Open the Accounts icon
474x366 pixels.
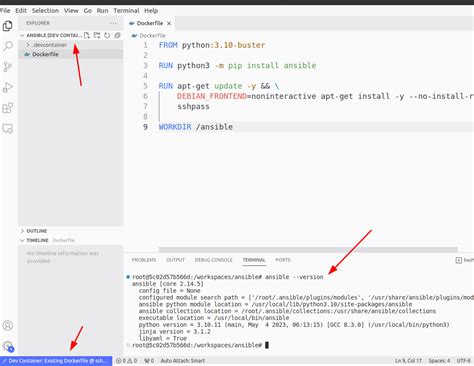8,325
